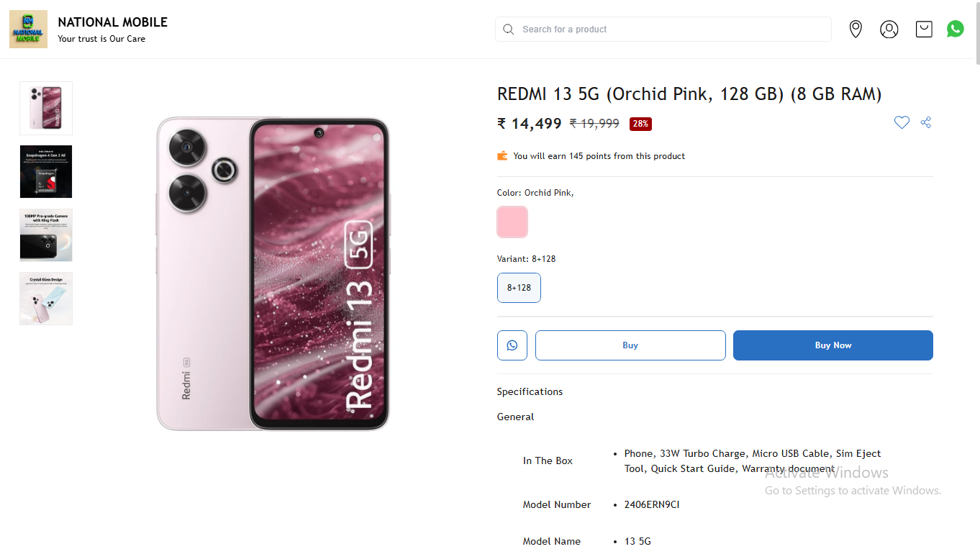Viewport: 980px width, 549px height.
Task: View first thumbnail of pink phone
Action: (46, 108)
